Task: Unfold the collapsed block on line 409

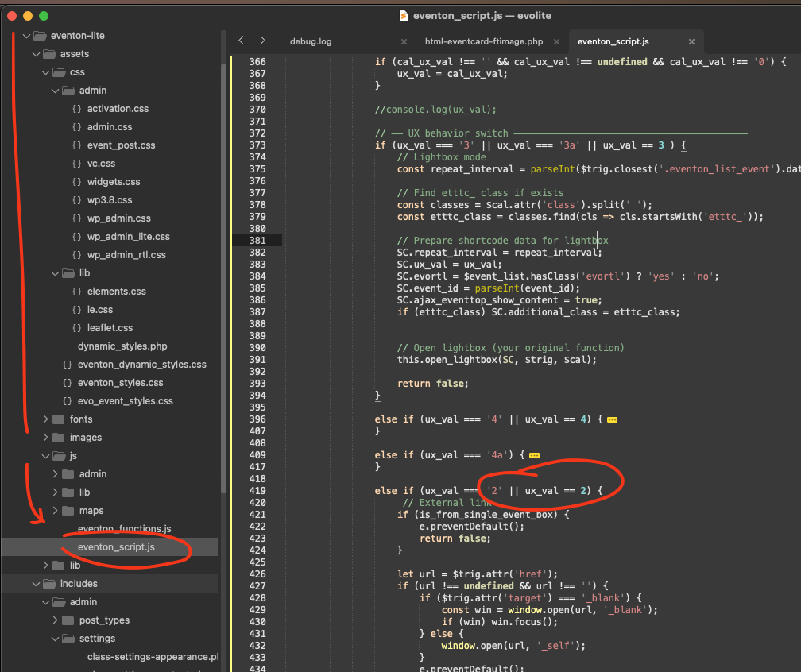Action: pyautogui.click(x=534, y=455)
